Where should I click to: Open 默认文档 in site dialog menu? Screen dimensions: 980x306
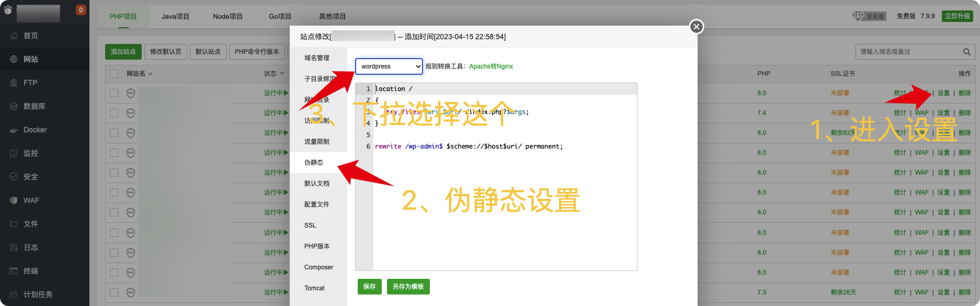[x=318, y=184]
